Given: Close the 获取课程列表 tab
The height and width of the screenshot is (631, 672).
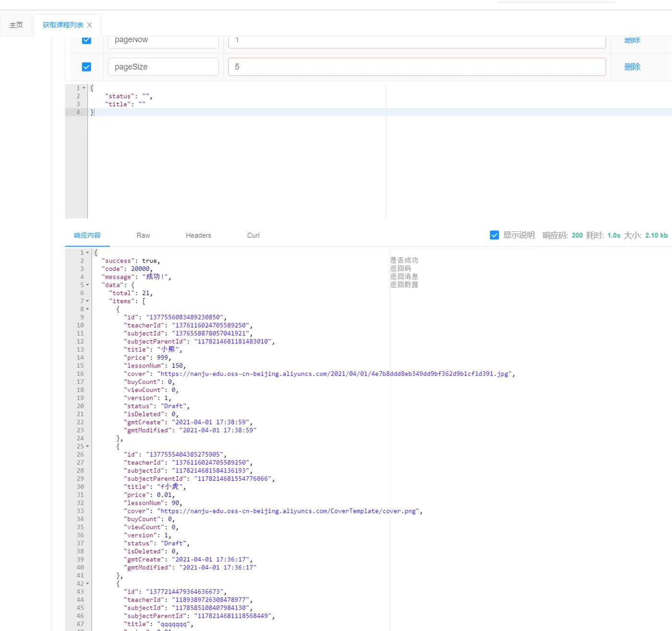Looking at the screenshot, I should 89,25.
